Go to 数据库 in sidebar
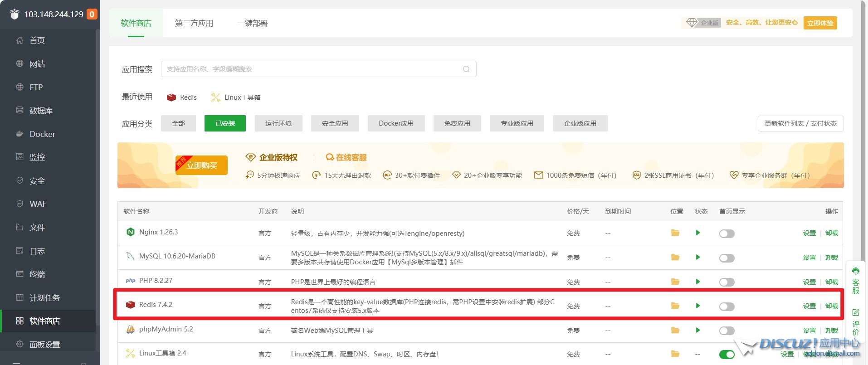This screenshot has width=868, height=365. click(x=41, y=111)
